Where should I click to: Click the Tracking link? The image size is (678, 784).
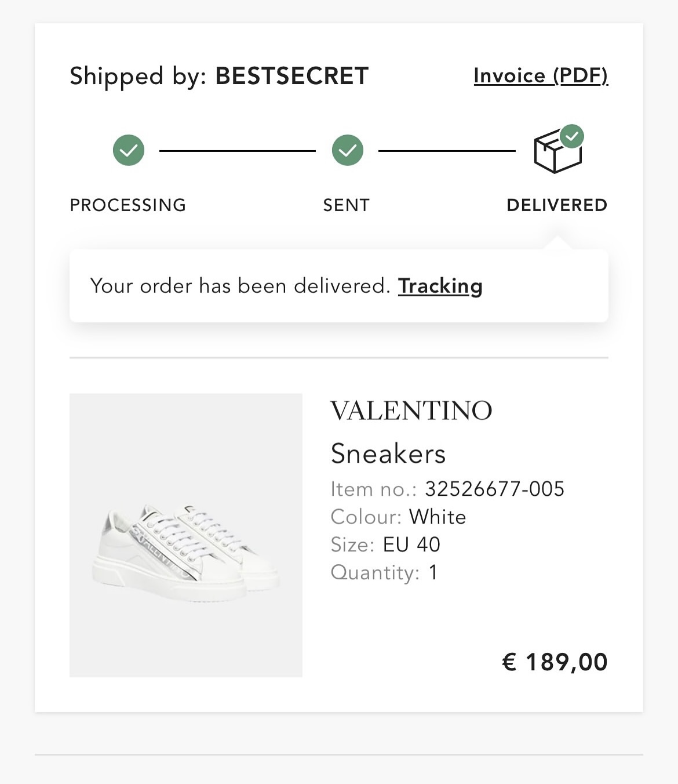[440, 286]
